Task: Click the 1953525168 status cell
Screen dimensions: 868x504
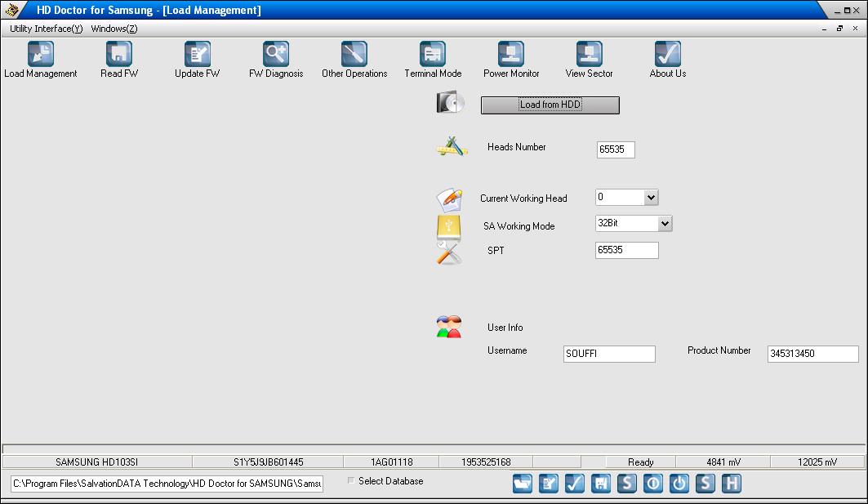Action: click(x=486, y=462)
